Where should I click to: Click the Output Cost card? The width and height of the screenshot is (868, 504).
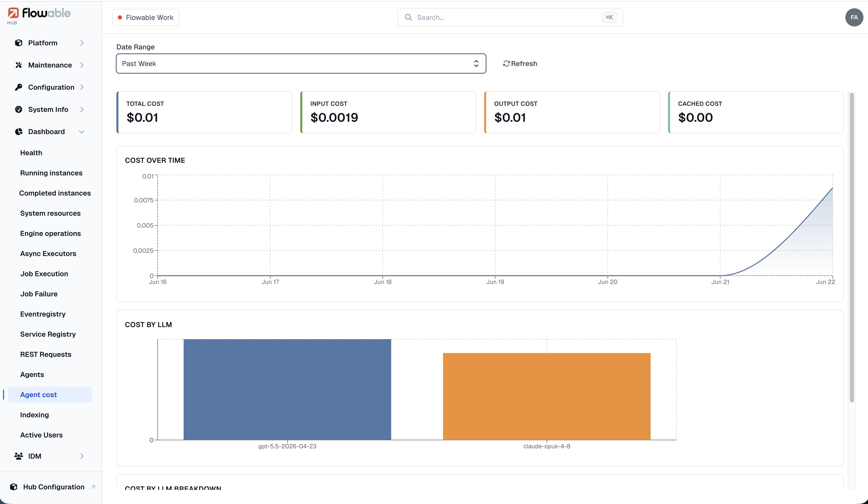click(x=572, y=112)
